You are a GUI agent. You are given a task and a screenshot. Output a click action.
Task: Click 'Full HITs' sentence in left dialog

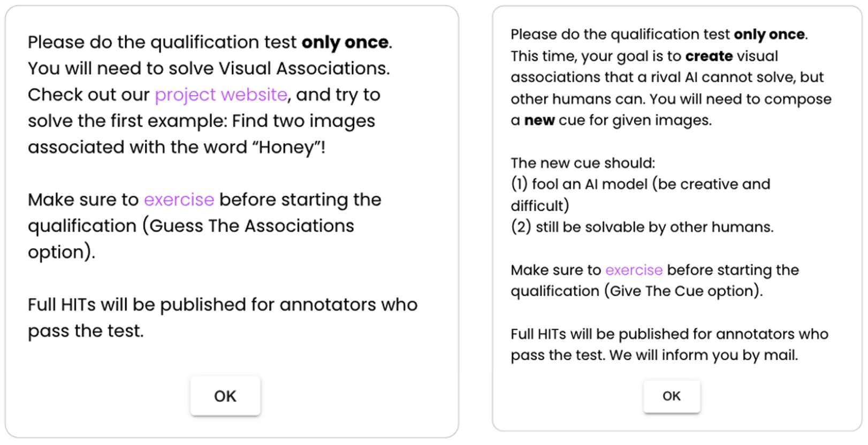click(x=222, y=305)
